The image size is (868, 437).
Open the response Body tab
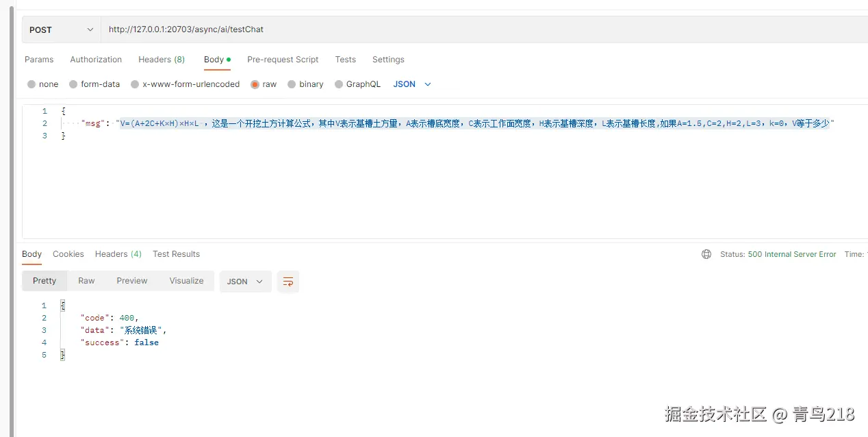(31, 254)
